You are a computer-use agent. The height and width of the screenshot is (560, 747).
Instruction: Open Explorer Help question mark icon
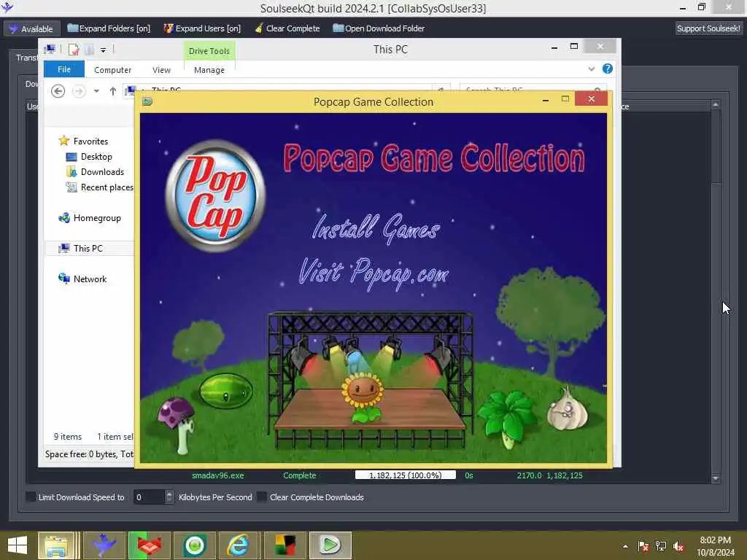point(608,69)
